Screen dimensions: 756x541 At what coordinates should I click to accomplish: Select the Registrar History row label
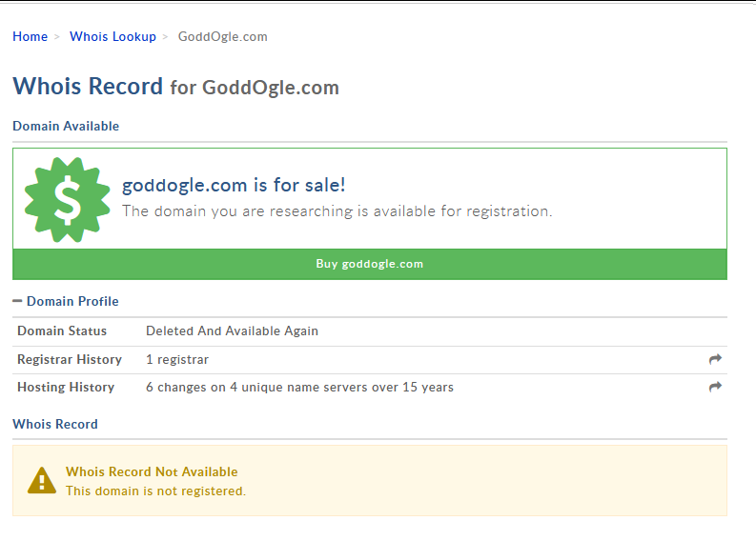point(70,359)
